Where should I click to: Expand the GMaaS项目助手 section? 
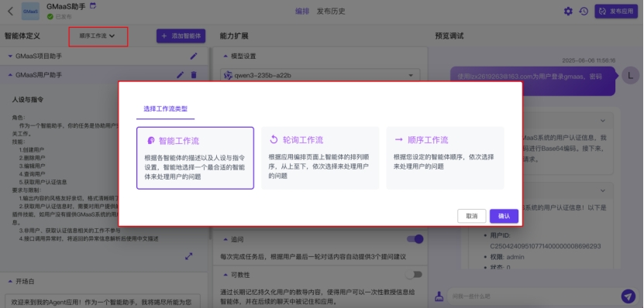click(10, 56)
